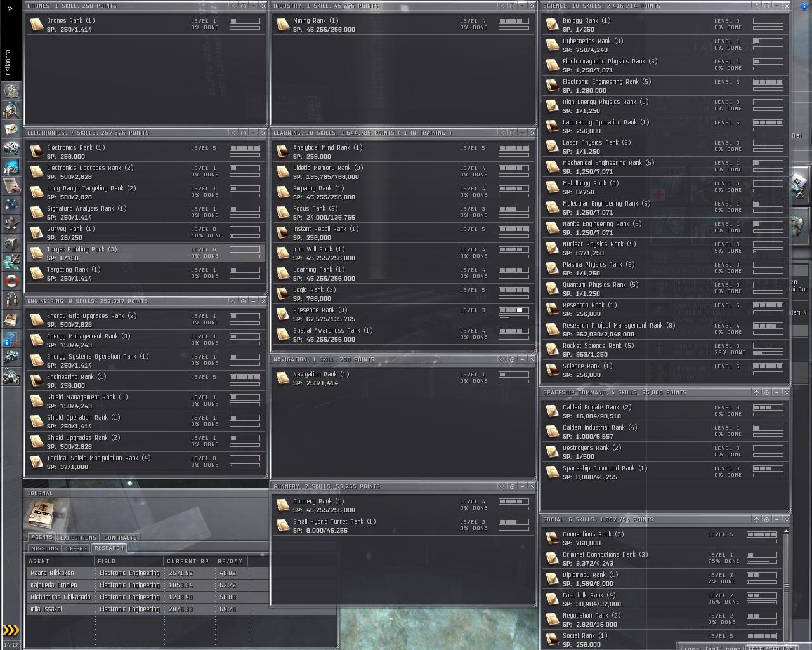Open the star map icon in the sidebar
Viewport: 812px width, 650px height.
[x=11, y=205]
